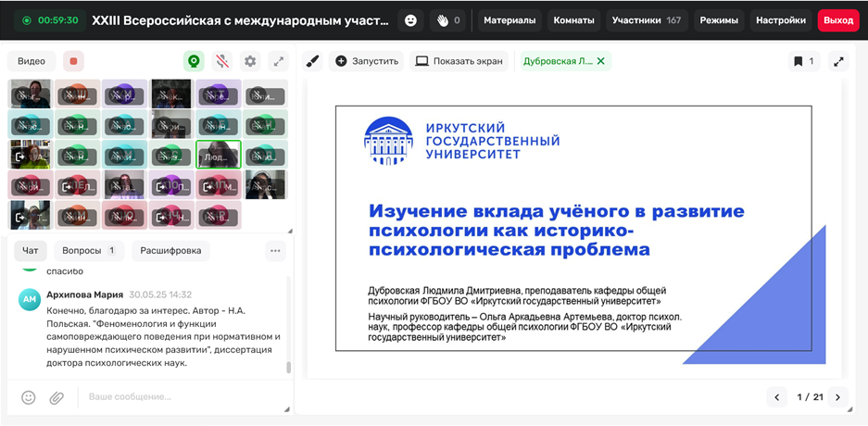The height and width of the screenshot is (426, 868).
Task: Click the AM avatar of Архипова Мария
Action: pyautogui.click(x=29, y=299)
